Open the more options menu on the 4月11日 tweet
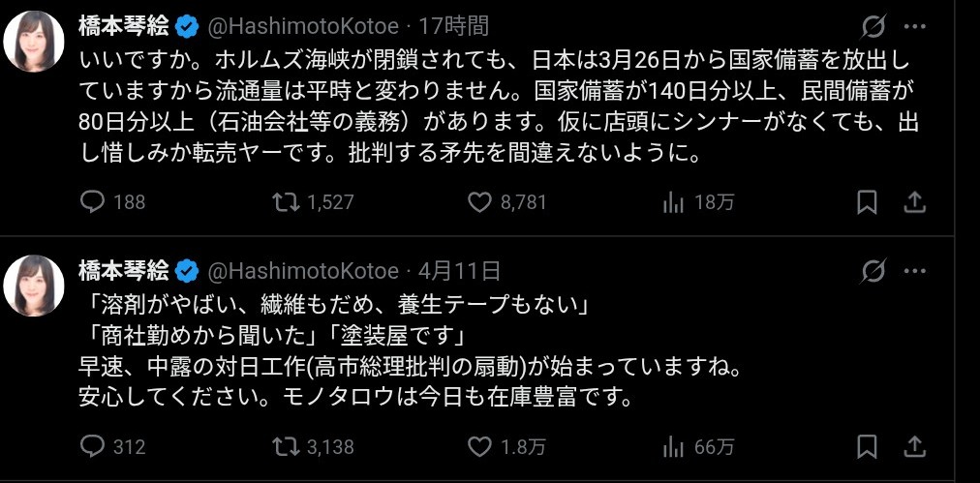 (x=913, y=270)
